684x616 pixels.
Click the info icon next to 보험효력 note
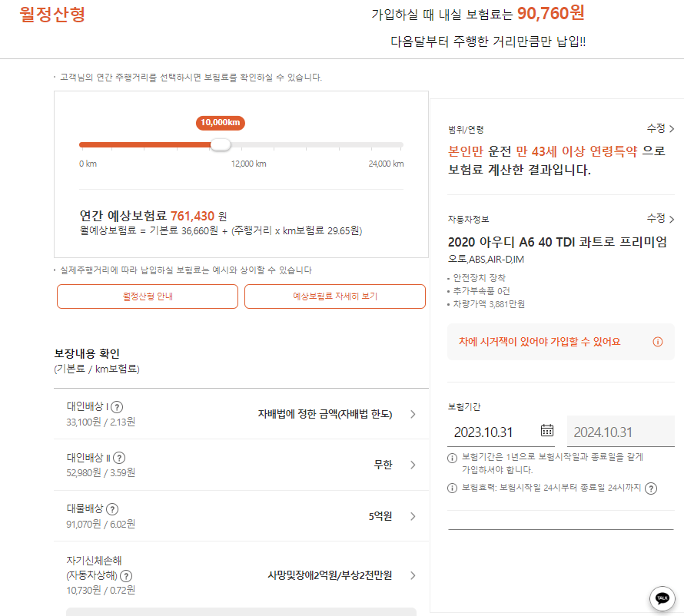pos(450,488)
